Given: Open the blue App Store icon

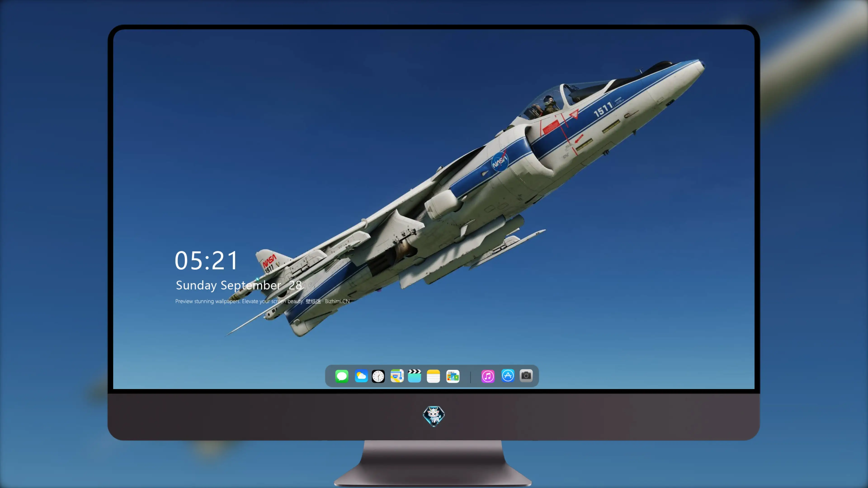Looking at the screenshot, I should coord(508,375).
